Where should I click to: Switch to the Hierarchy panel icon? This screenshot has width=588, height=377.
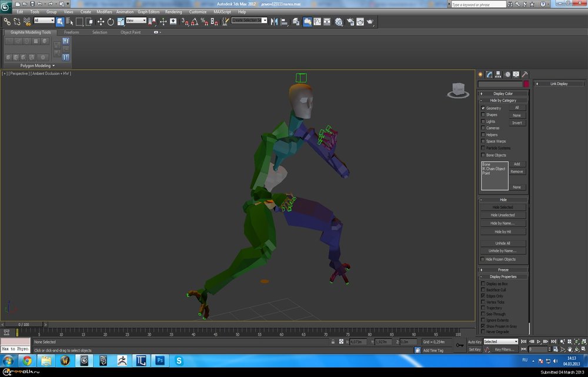[498, 75]
